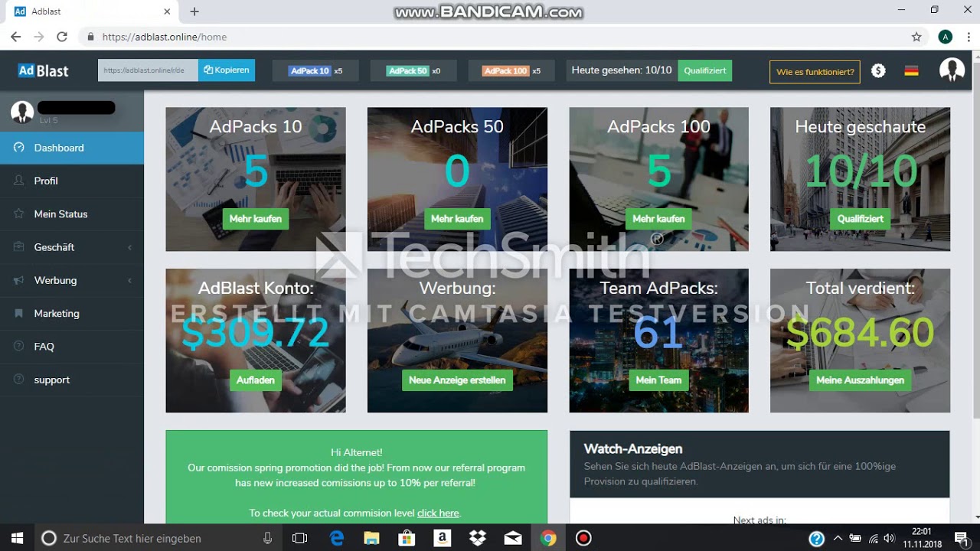Click the AdBlast logo in header
The width and height of the screenshot is (980, 551).
(43, 70)
